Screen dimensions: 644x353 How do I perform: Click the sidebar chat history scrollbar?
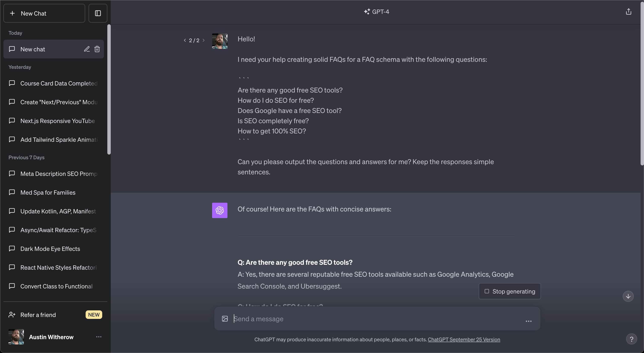point(109,89)
